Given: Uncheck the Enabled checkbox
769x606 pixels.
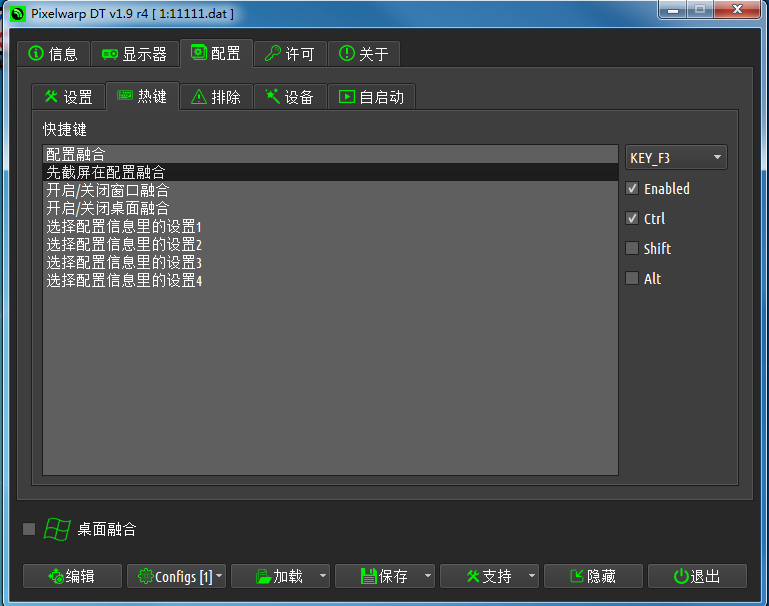Looking at the screenshot, I should (632, 188).
